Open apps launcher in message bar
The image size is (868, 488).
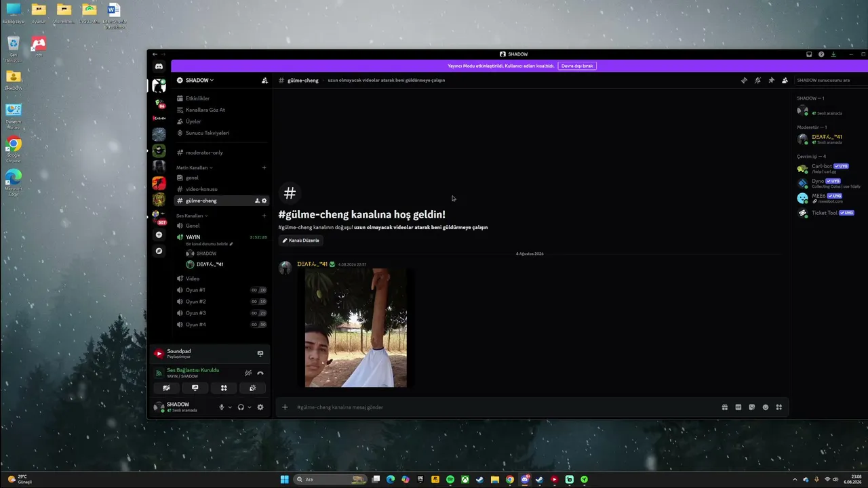point(779,407)
